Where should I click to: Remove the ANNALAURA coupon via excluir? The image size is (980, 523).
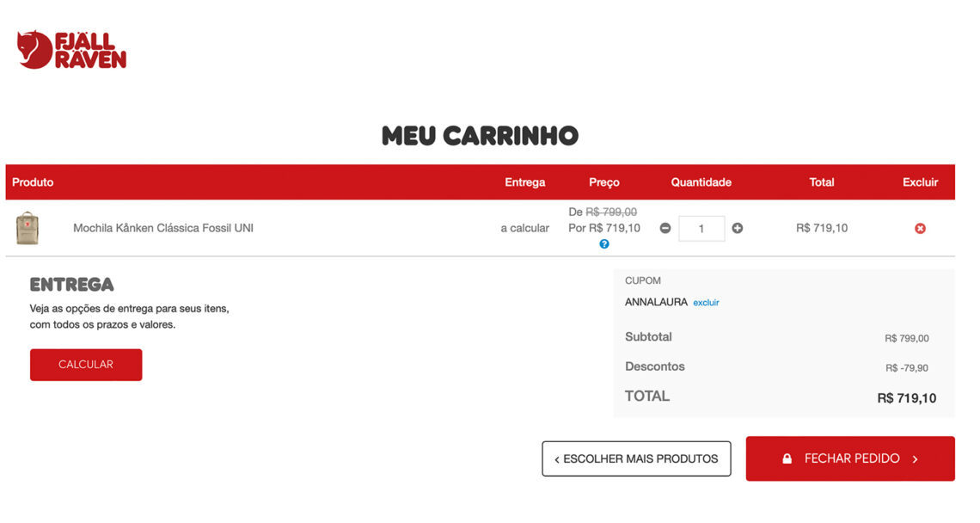click(706, 303)
